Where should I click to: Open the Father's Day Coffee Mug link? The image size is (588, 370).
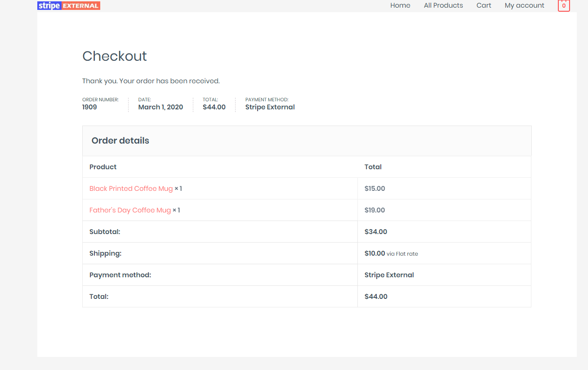[130, 210]
